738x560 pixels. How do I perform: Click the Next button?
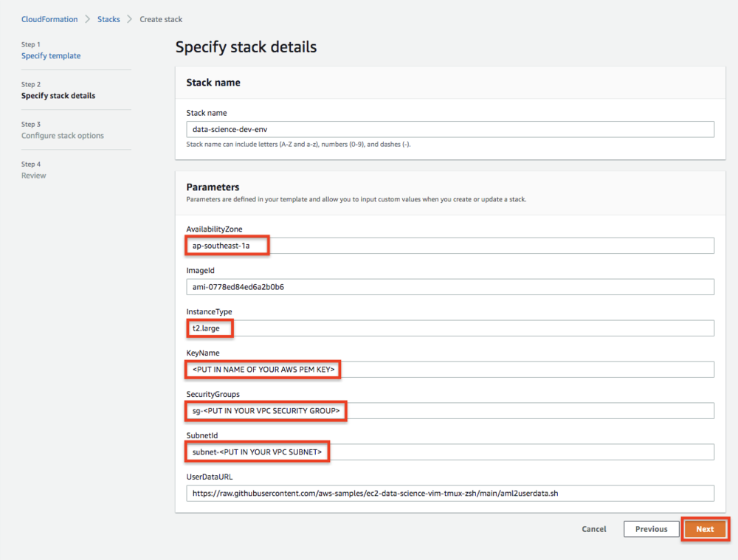click(x=705, y=529)
